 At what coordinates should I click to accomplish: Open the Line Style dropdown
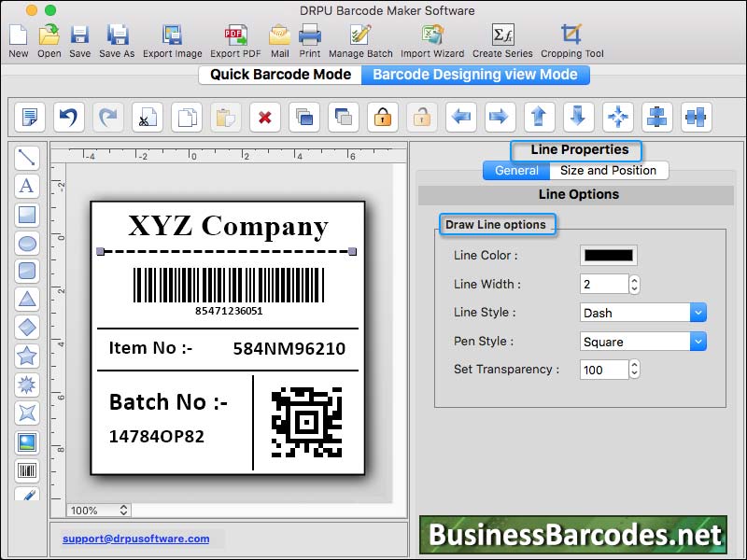pos(698,313)
